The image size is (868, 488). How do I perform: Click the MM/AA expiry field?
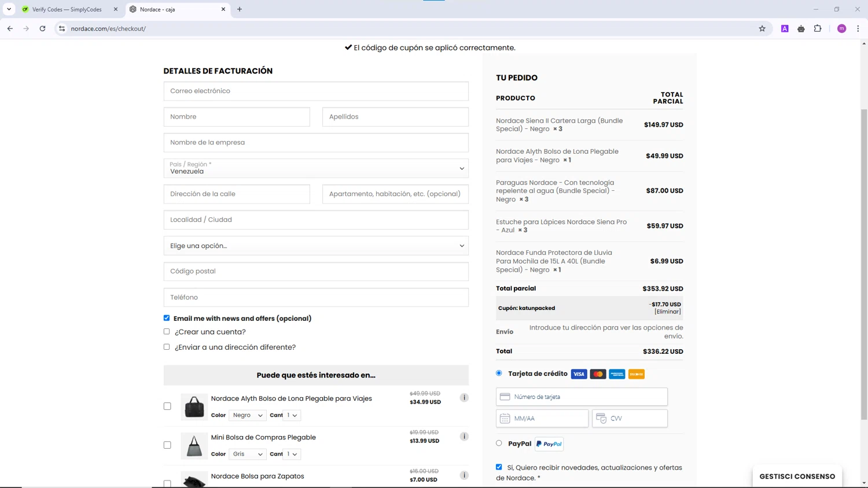pyautogui.click(x=542, y=418)
